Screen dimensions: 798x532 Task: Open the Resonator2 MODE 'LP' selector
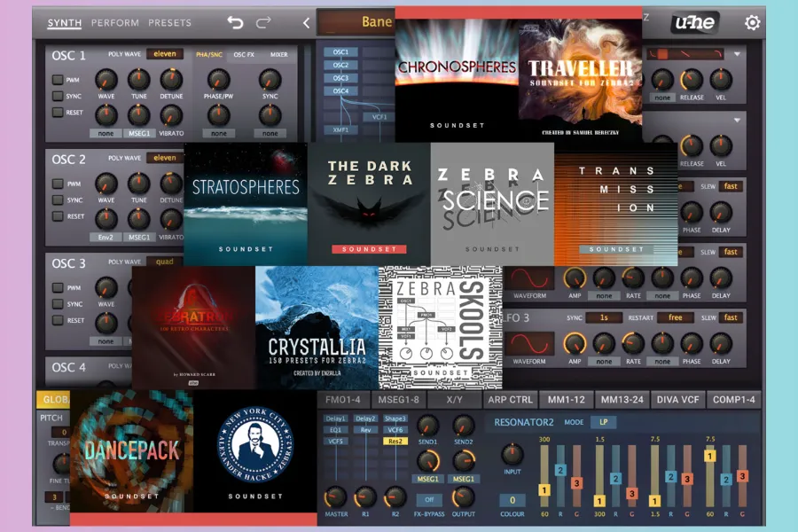click(603, 422)
